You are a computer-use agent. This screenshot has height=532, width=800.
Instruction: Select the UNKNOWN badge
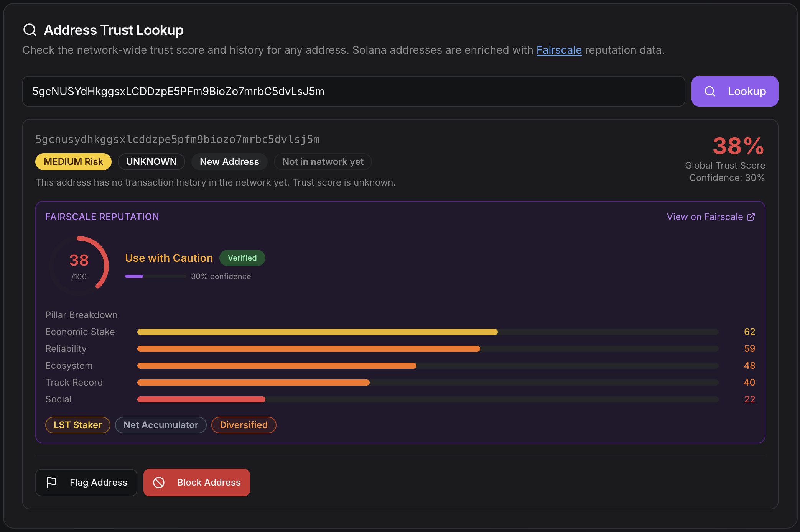click(x=151, y=162)
